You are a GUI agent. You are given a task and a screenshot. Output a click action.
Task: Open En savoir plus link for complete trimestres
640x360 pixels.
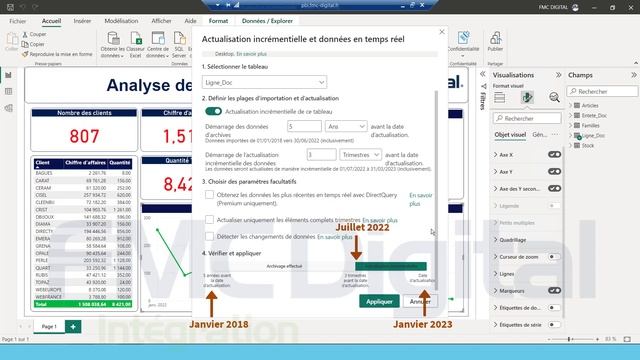[380, 220]
